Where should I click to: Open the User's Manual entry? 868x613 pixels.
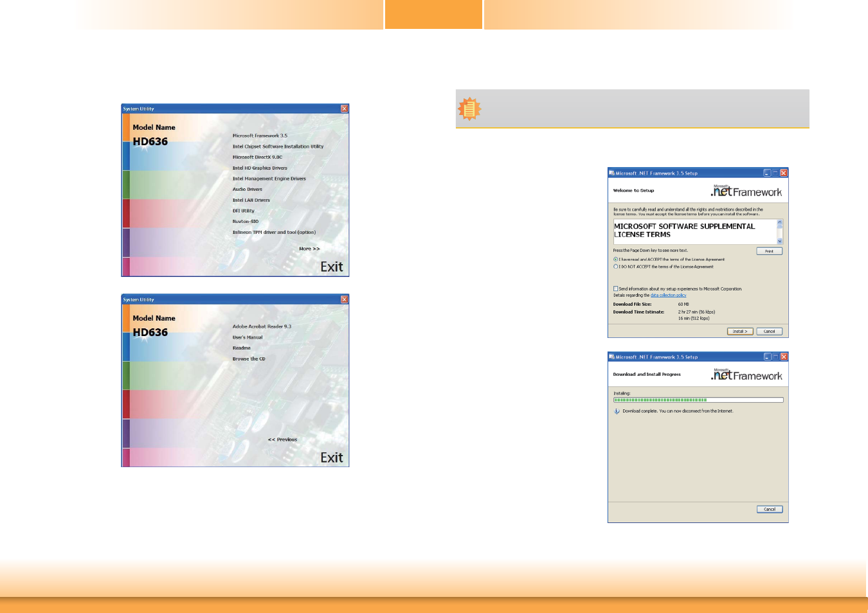click(248, 337)
